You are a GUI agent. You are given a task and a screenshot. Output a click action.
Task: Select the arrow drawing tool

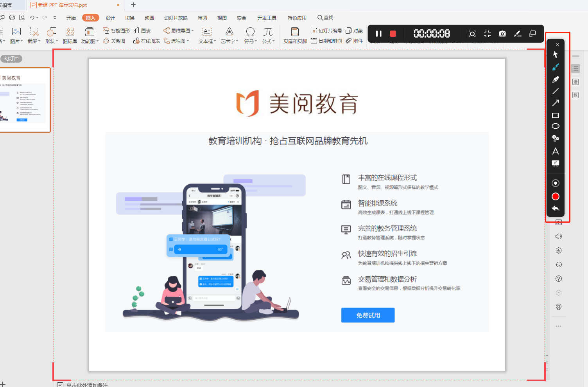pos(556,103)
